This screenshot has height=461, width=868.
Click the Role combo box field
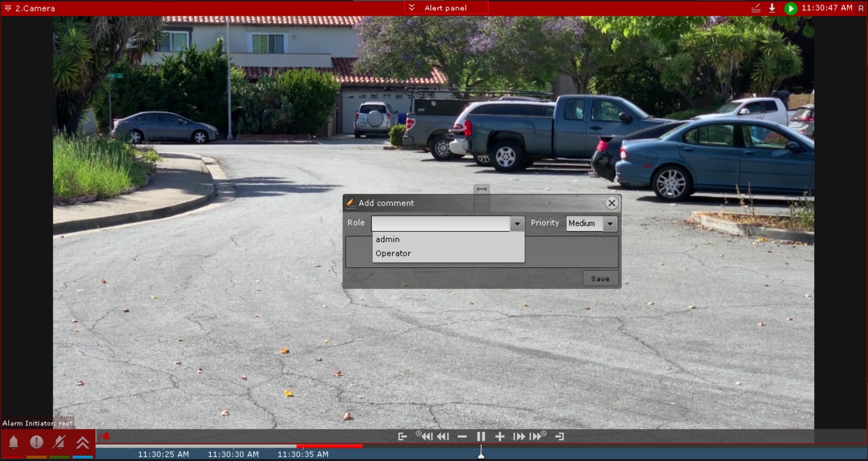tap(441, 224)
